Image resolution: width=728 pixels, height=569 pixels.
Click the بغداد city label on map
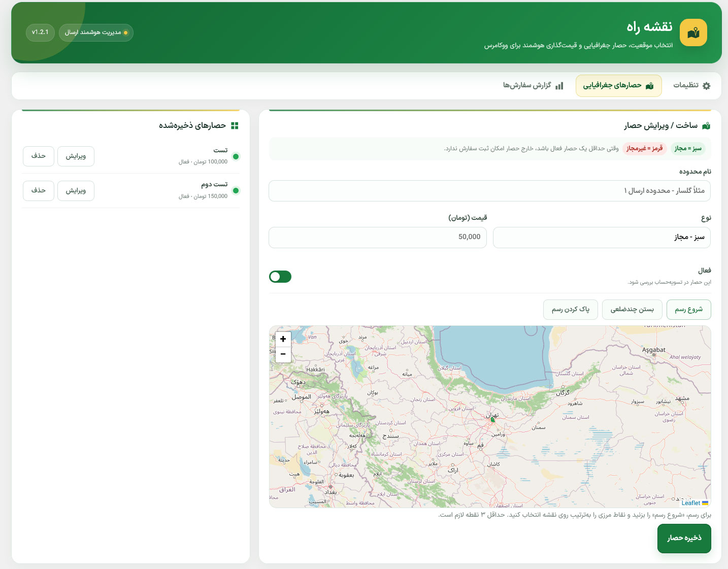331,492
